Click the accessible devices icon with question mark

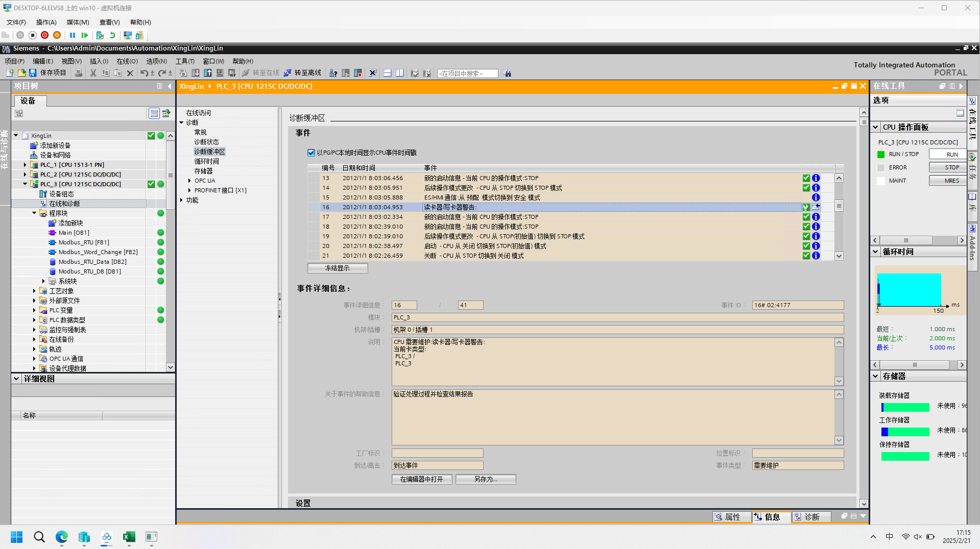pyautogui.click(x=333, y=73)
